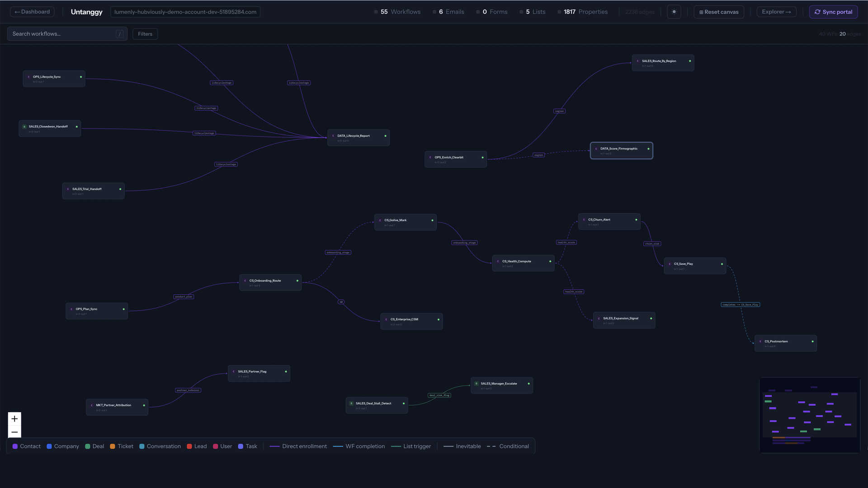Open the 55 Workflows counter
The height and width of the screenshot is (488, 868).
point(397,12)
